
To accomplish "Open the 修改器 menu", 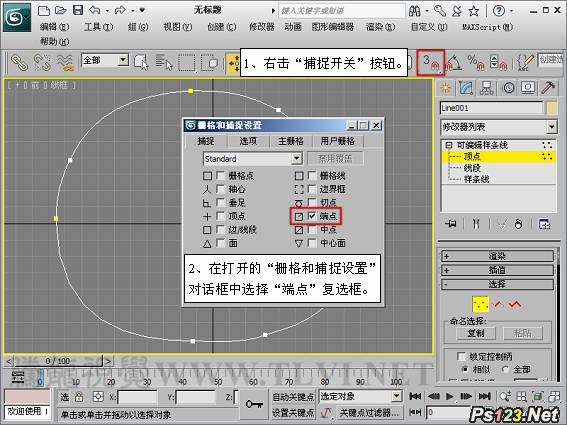I will click(x=262, y=27).
